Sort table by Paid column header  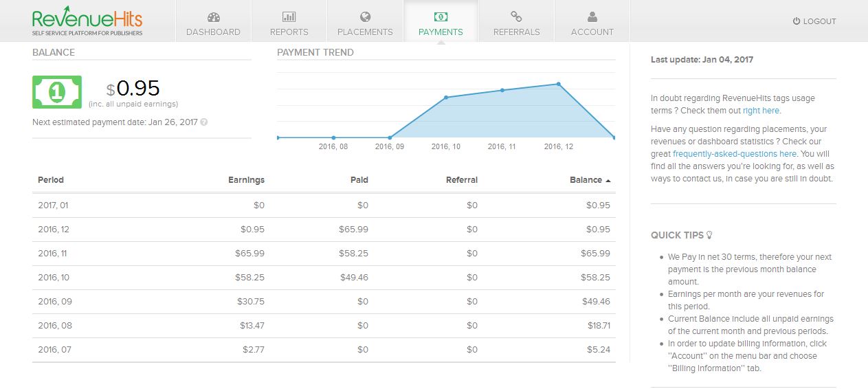point(359,180)
